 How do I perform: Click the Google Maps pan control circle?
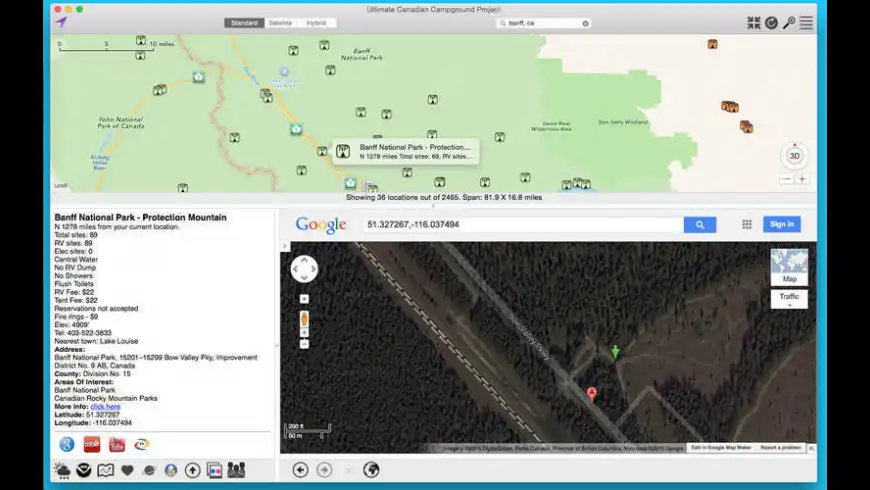click(x=304, y=269)
